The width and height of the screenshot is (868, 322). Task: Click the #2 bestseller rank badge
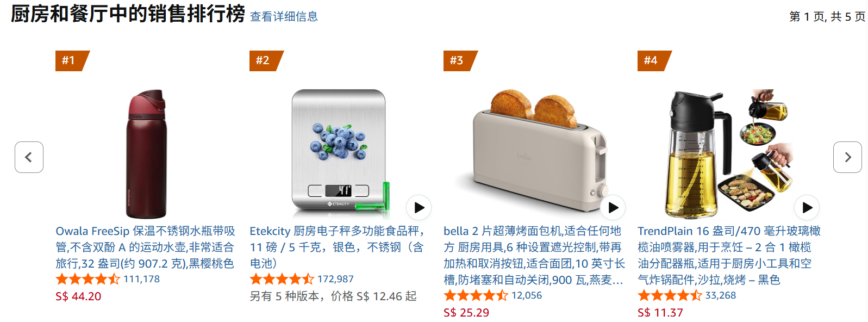coord(266,60)
